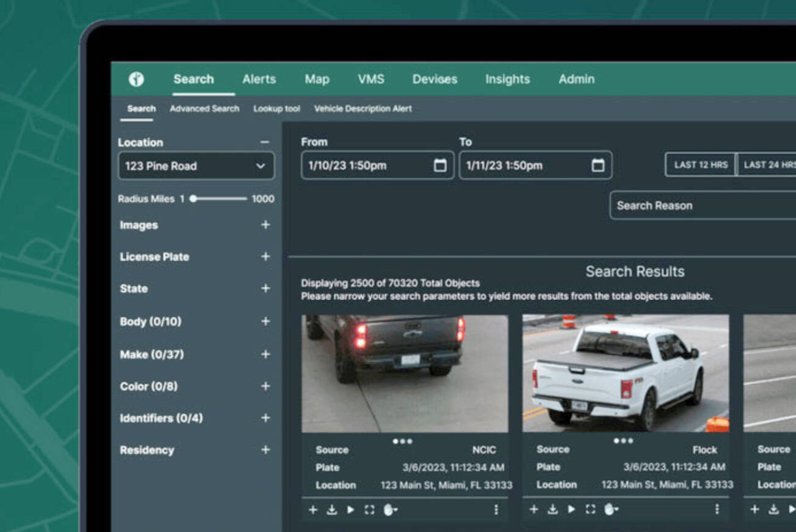Expand the Make (0/37) filter

(265, 355)
